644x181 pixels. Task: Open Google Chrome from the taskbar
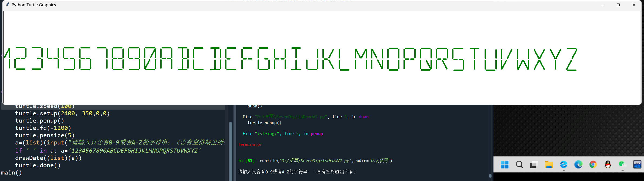tap(593, 164)
